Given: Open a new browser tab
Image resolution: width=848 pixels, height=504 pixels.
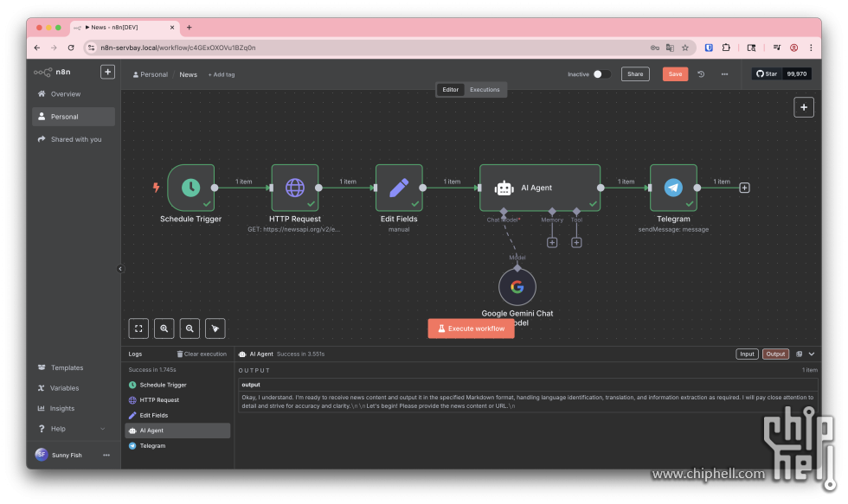Looking at the screenshot, I should (190, 27).
